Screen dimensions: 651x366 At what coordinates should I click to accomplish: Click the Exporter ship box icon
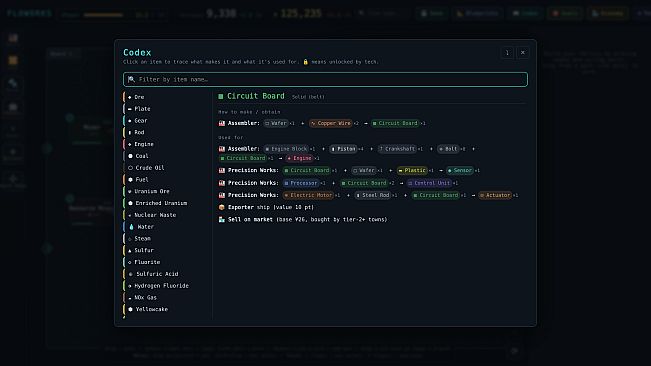(222, 207)
